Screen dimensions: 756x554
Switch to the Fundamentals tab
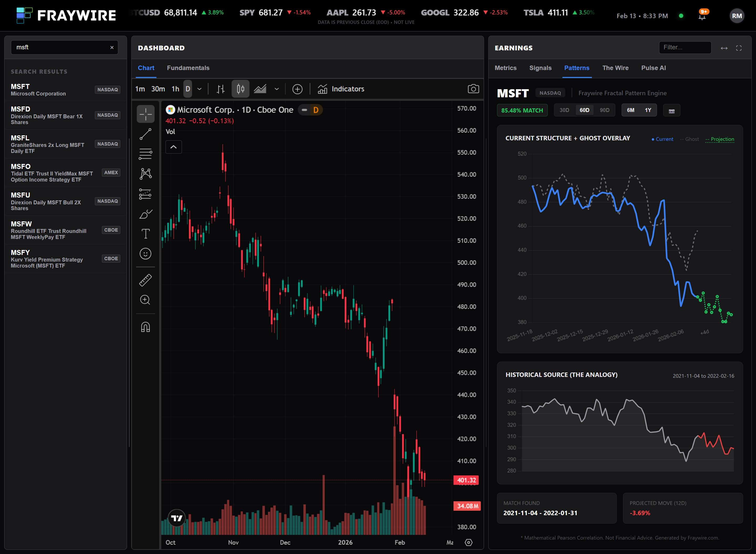[x=188, y=68]
